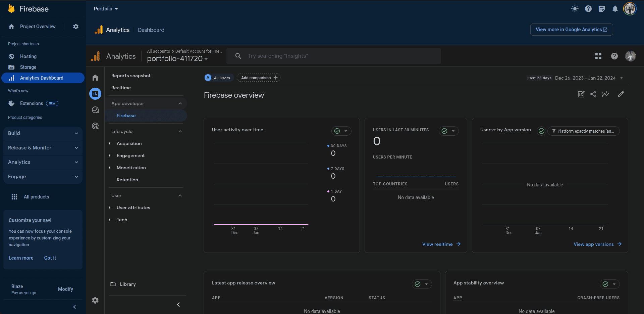Open the Google apps grid icon
Viewport: 644px width, 314px height.
coord(598,56)
